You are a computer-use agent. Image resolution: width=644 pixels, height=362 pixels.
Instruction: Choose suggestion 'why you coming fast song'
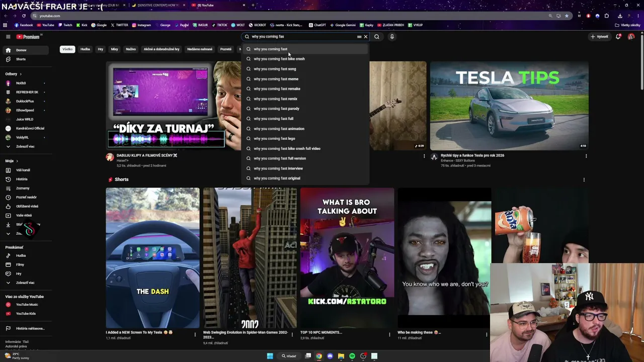coord(305,69)
